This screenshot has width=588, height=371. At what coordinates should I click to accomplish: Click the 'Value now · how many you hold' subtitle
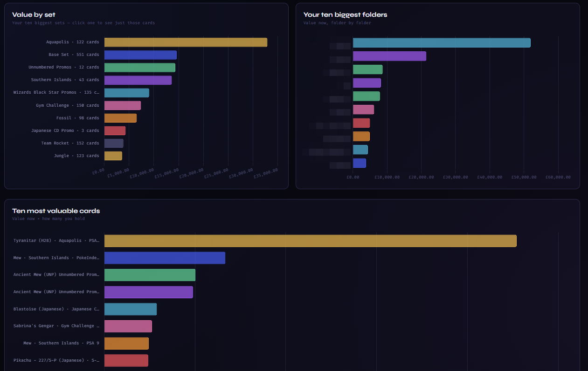click(48, 219)
